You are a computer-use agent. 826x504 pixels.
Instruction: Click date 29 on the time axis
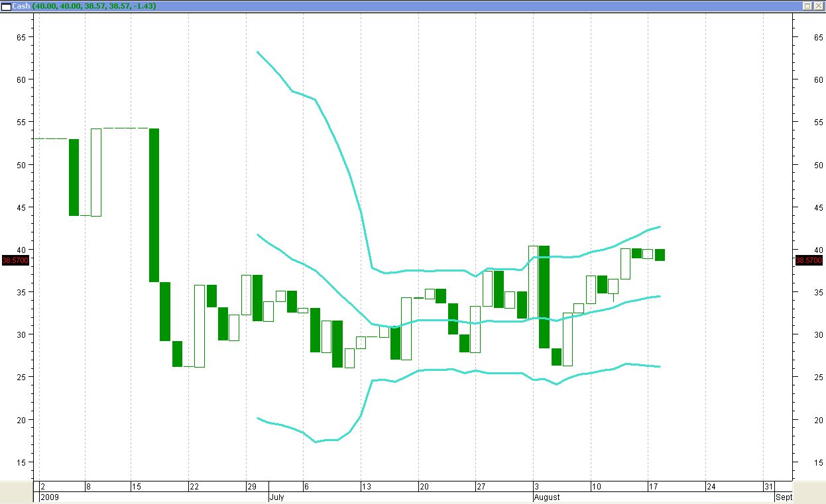(252, 486)
